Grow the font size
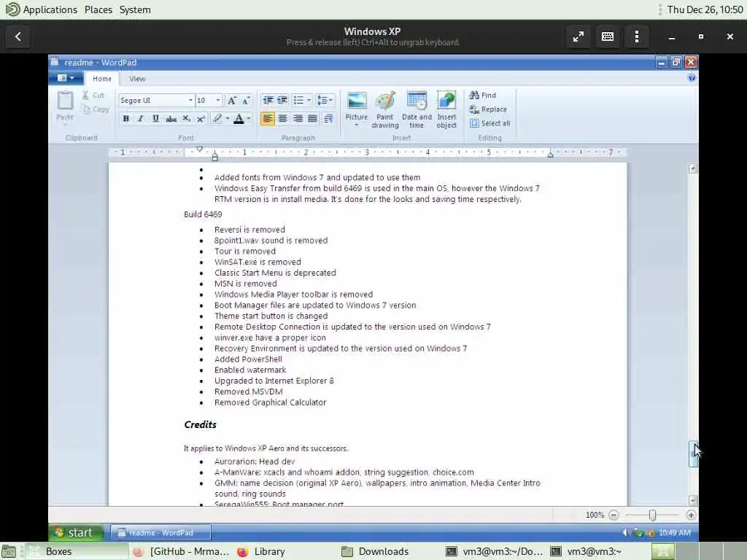The image size is (747, 560). [231, 100]
